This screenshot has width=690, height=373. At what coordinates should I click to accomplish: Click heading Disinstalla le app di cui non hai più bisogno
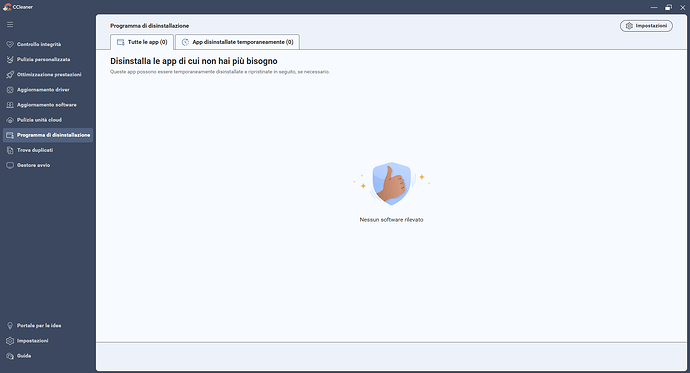[194, 61]
